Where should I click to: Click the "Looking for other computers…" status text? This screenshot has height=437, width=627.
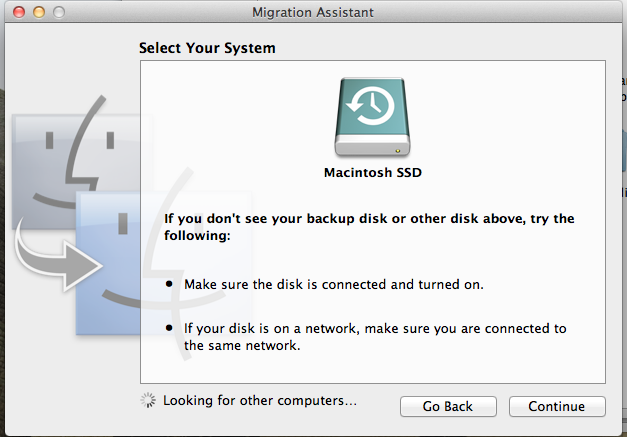click(260, 401)
